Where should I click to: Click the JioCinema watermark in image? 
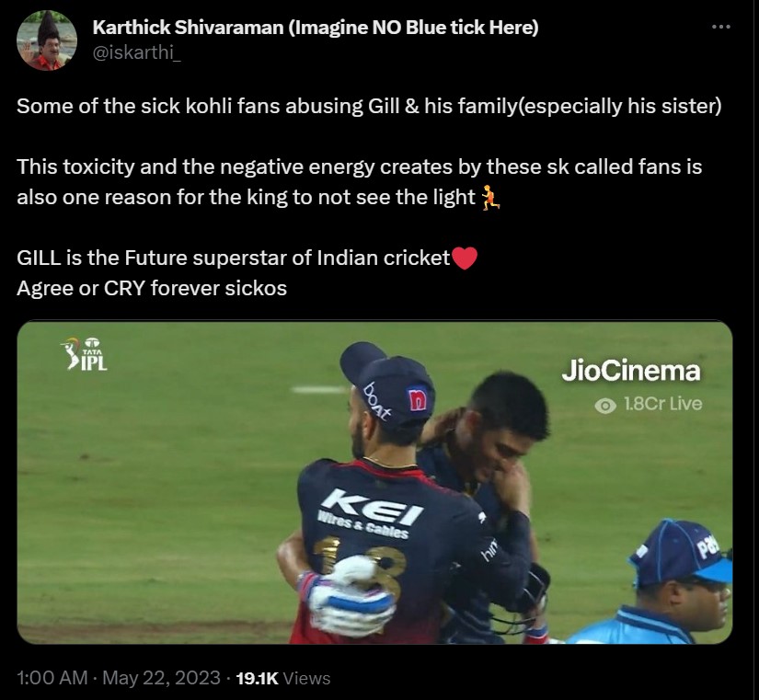(631, 372)
